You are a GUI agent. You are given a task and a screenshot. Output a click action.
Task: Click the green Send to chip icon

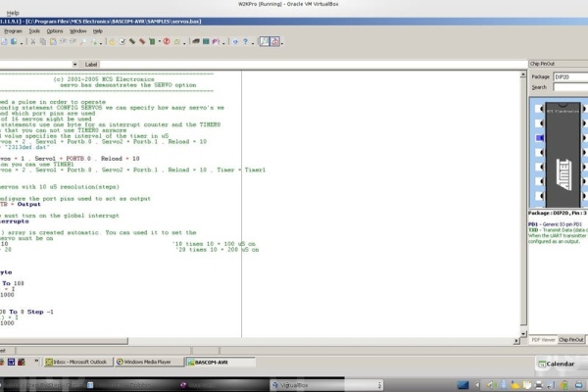point(152,41)
